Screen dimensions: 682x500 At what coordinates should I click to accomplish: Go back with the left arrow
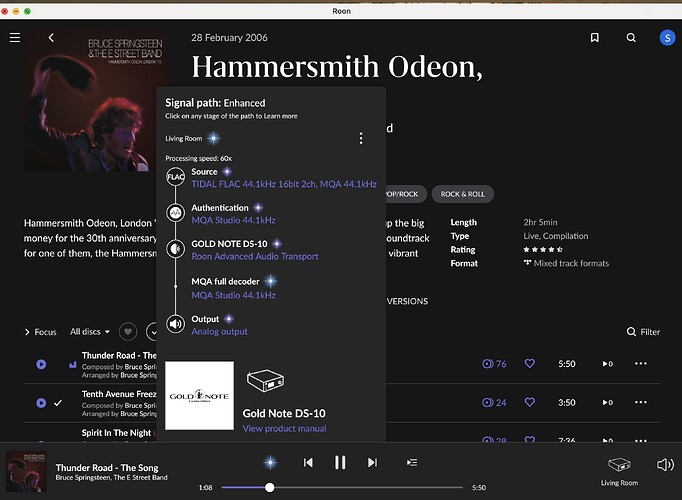51,38
